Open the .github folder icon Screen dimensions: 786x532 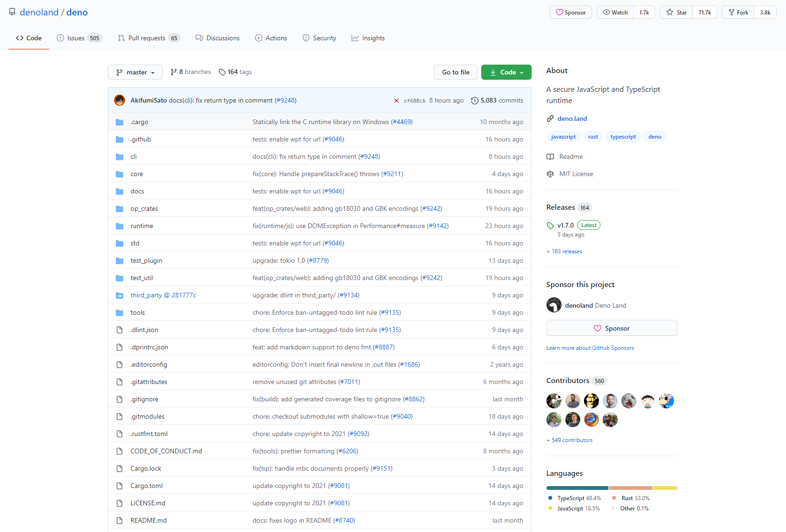(120, 140)
